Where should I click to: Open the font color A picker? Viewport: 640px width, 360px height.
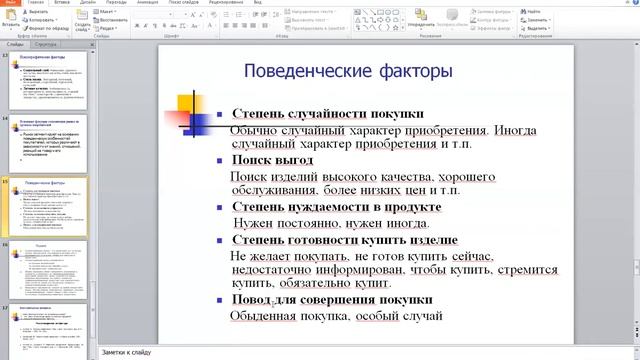(210, 26)
